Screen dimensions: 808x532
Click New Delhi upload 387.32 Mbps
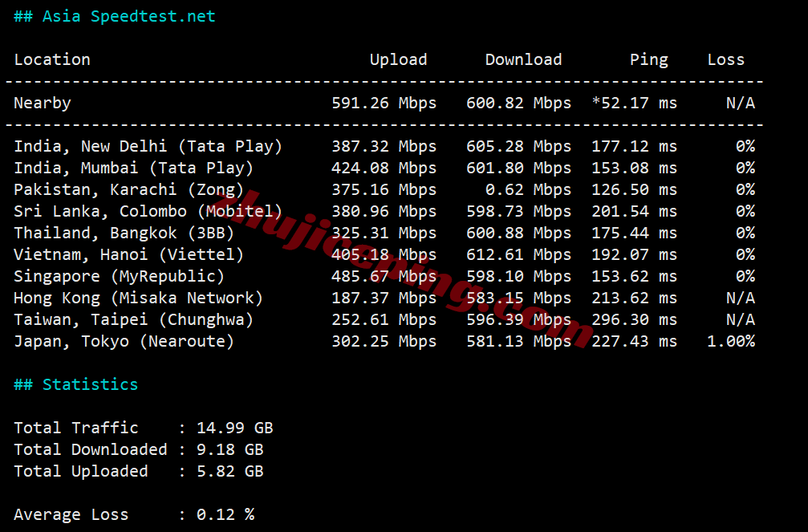(384, 146)
